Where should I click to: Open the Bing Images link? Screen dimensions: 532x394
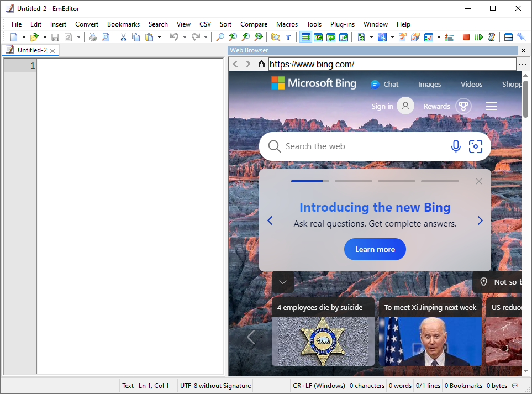click(430, 84)
